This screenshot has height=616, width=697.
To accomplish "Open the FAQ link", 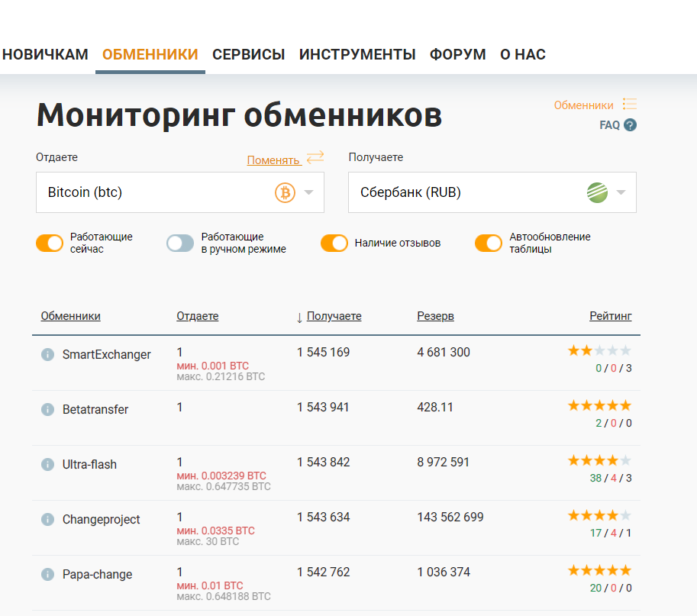I will point(609,125).
